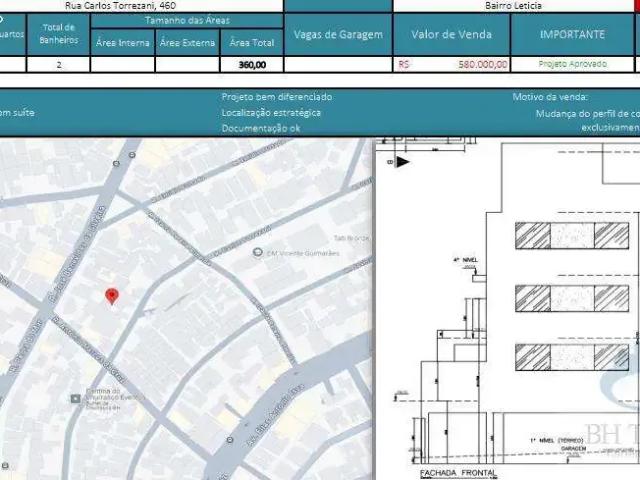Viewport: 640px width, 480px height.
Task: Click the 'Área Externa' column header
Action: click(x=187, y=42)
